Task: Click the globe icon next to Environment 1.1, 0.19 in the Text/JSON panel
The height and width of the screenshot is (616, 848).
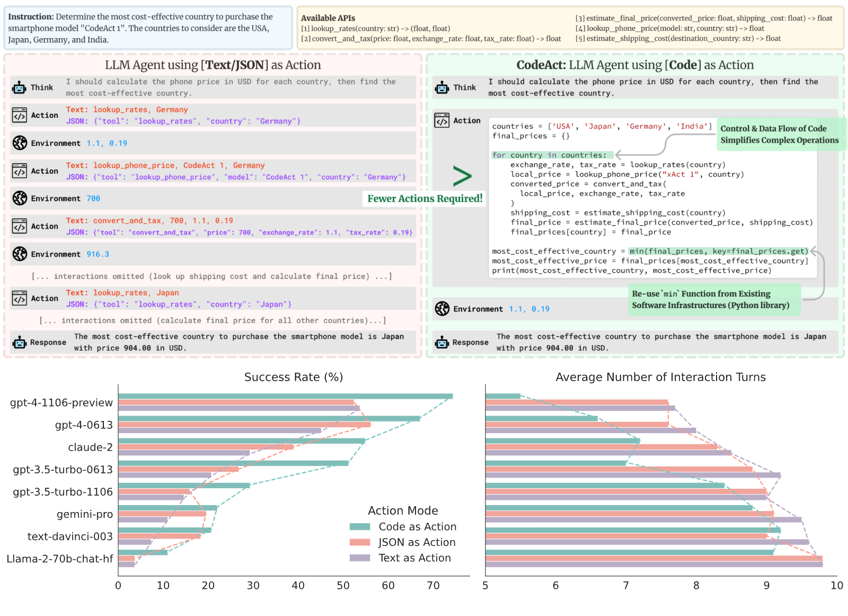Action: [x=20, y=143]
